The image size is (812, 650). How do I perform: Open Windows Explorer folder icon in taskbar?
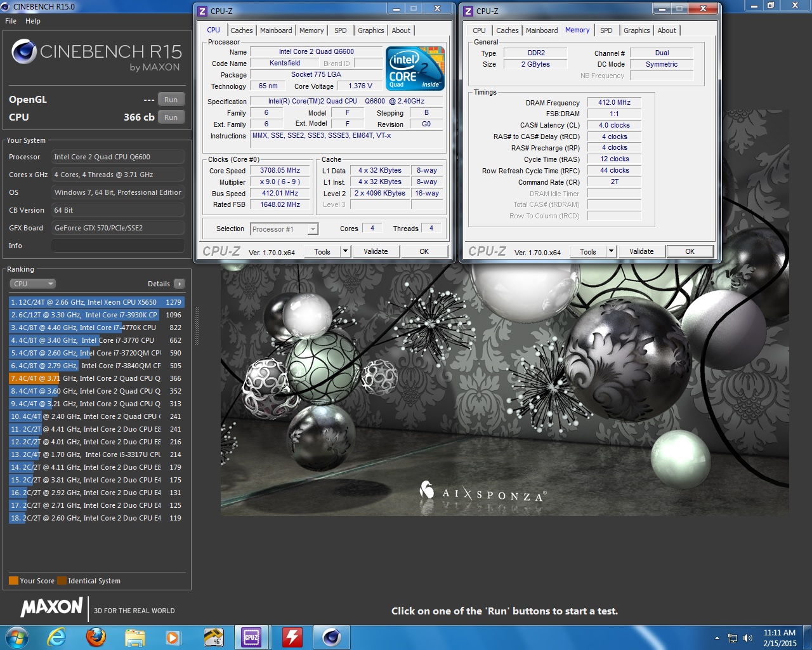[134, 637]
